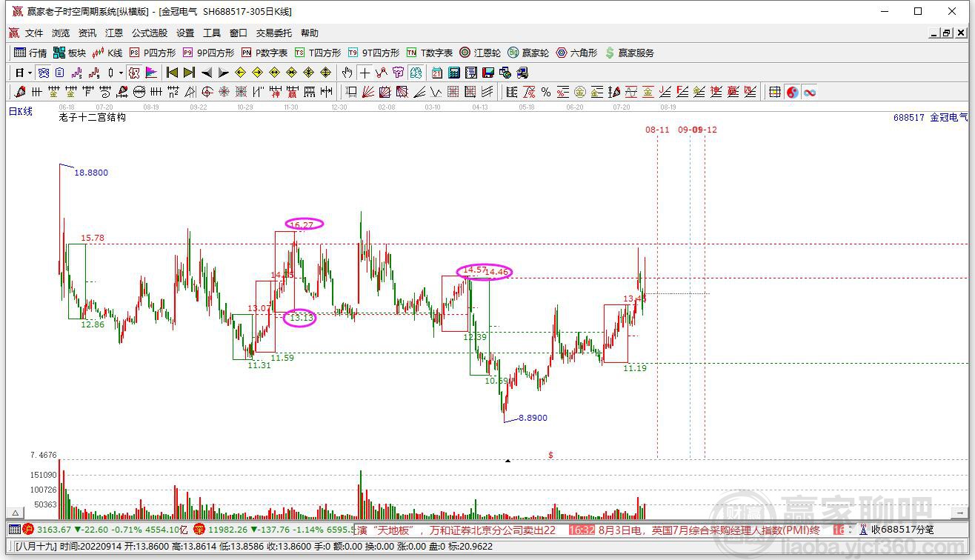Open the T数字表 number table
Screen dimensions: 975x560
coord(430,53)
